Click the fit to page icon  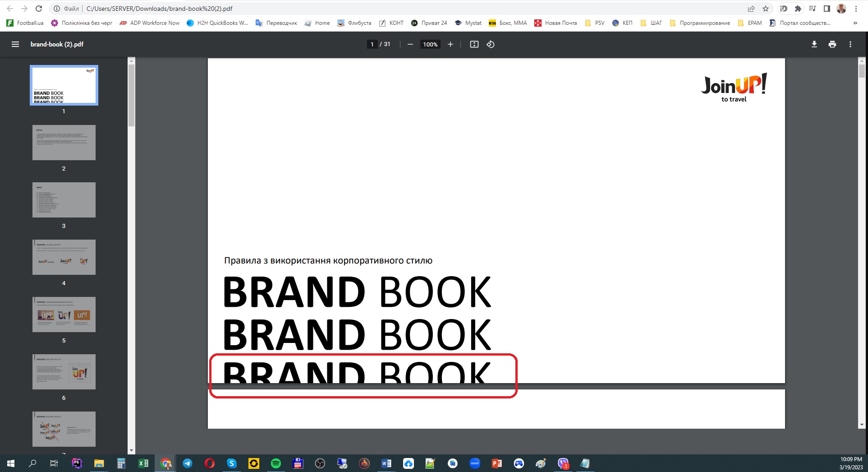click(x=474, y=44)
